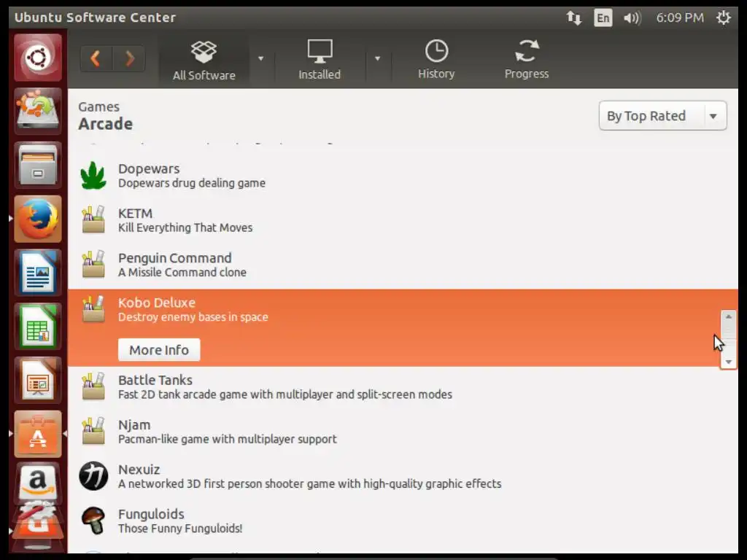The height and width of the screenshot is (560, 747).
Task: Open the system power menu icon
Action: click(723, 17)
